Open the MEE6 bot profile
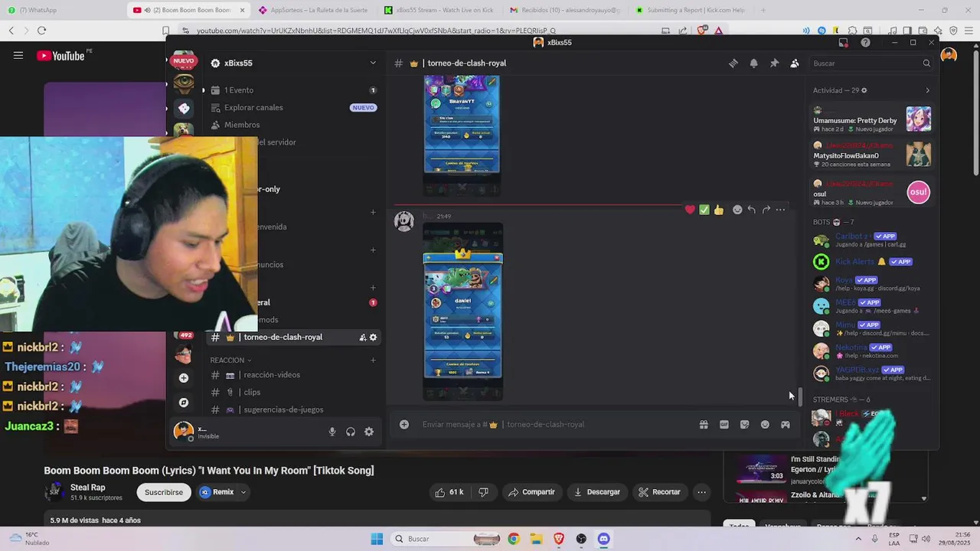 point(872,306)
